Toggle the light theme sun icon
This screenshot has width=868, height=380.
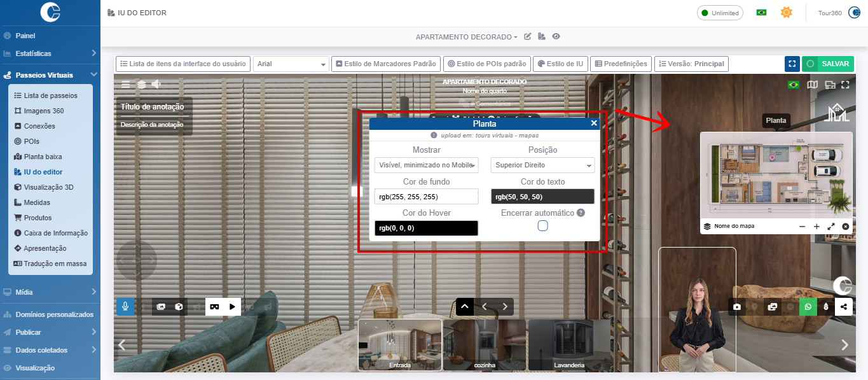(x=787, y=13)
